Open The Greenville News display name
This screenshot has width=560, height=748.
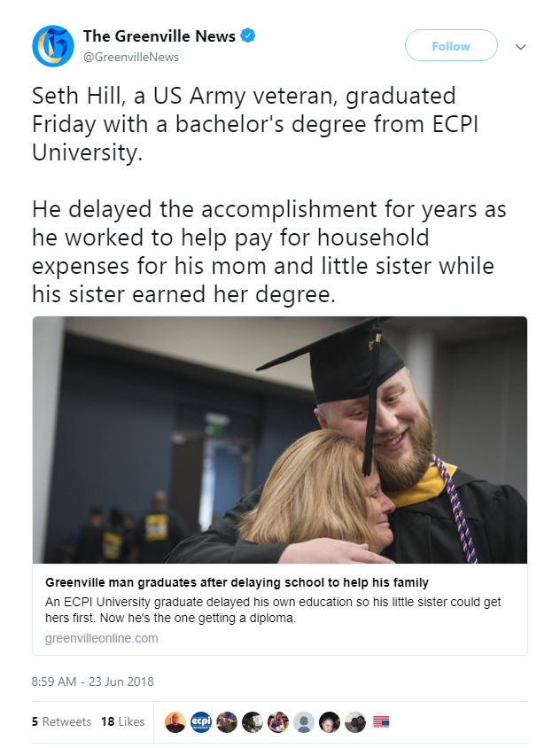(159, 35)
